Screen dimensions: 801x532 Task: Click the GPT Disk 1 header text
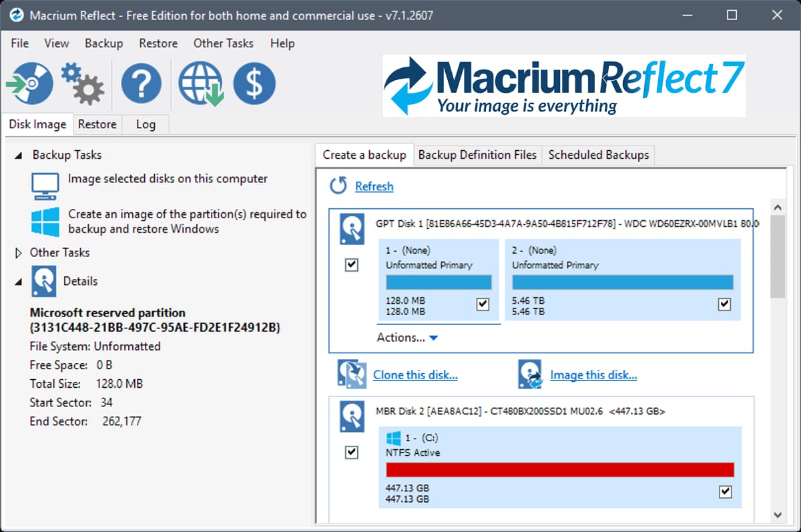[x=567, y=224]
